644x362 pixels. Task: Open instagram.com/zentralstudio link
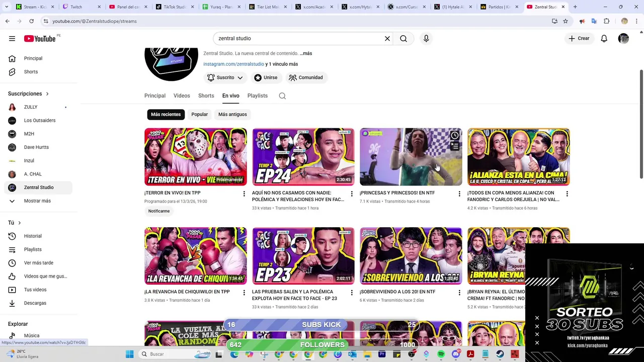[233, 64]
